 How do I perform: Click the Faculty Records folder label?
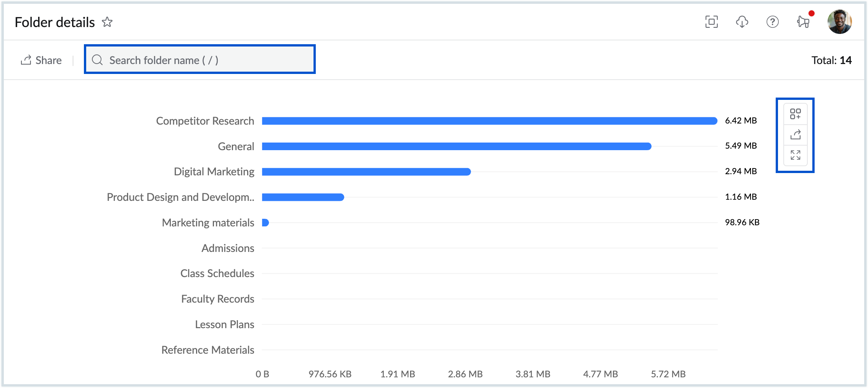pos(217,299)
